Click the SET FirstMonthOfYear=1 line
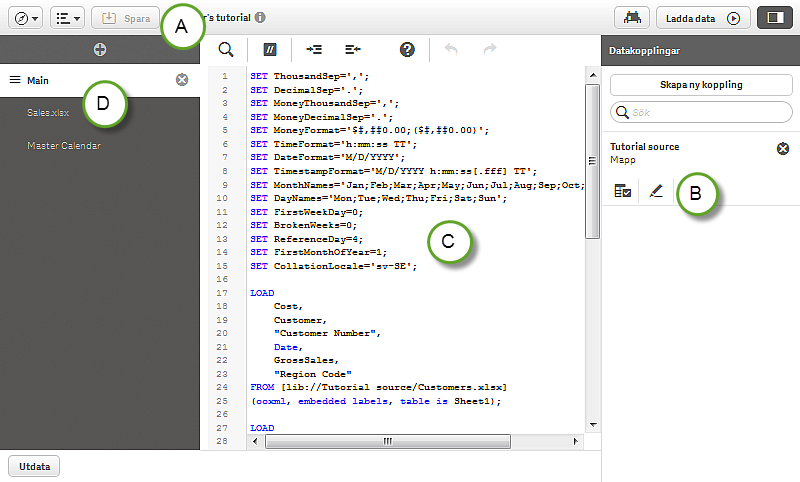This screenshot has width=800, height=482. point(318,252)
